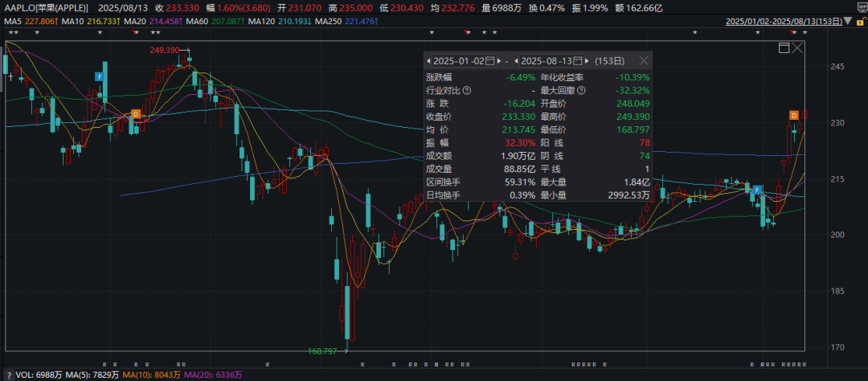The width and height of the screenshot is (868, 381).
Task: Open the start date calendar picker icon
Action: [489, 61]
